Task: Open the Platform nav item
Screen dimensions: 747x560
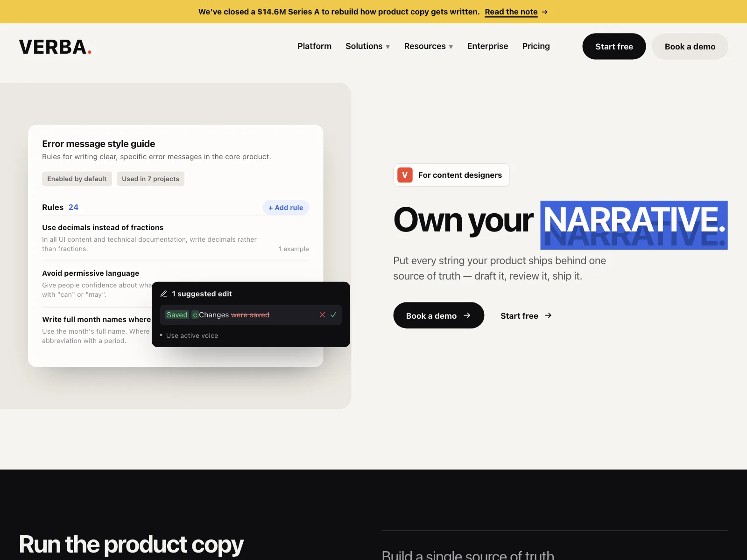Action: [314, 46]
